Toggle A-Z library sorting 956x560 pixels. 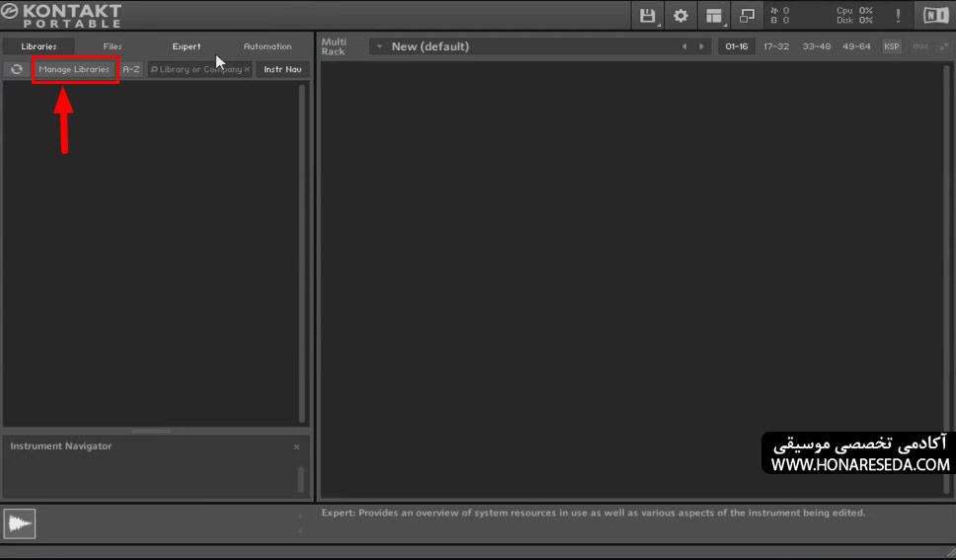point(131,69)
